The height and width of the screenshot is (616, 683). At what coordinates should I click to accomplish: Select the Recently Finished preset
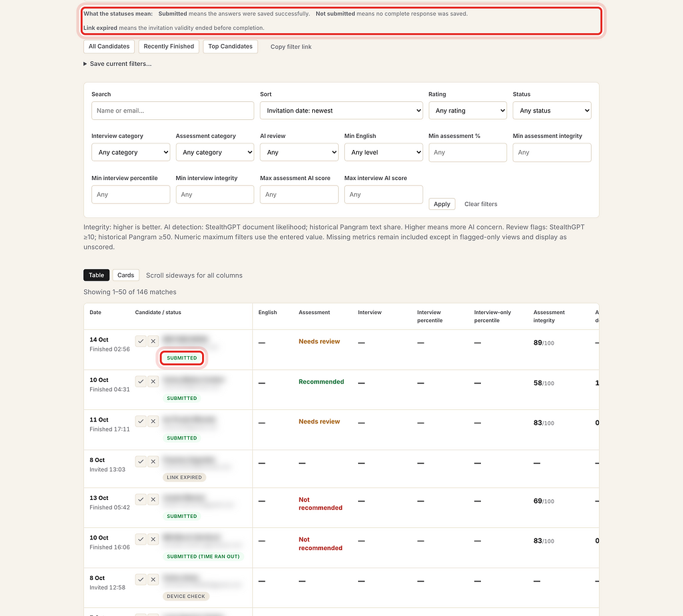(169, 47)
